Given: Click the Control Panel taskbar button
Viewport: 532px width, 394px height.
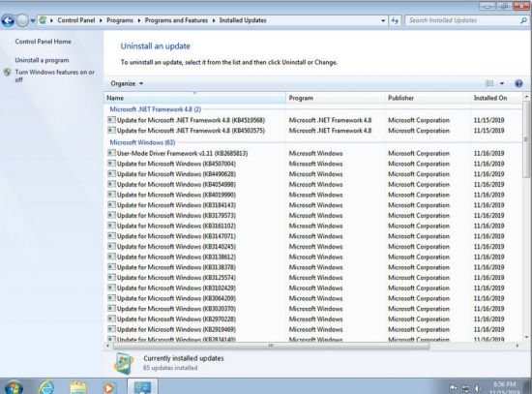Looking at the screenshot, I should click(x=142, y=387).
